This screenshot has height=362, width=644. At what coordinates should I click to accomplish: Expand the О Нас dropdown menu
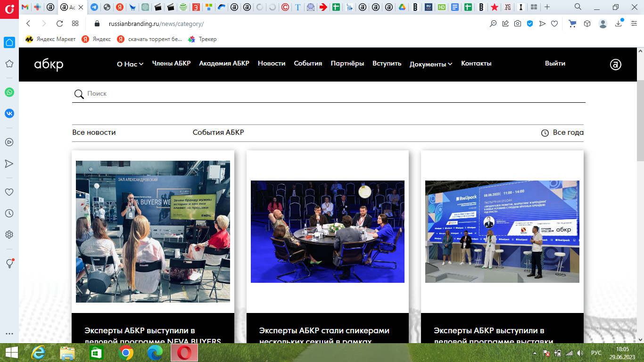(x=130, y=64)
